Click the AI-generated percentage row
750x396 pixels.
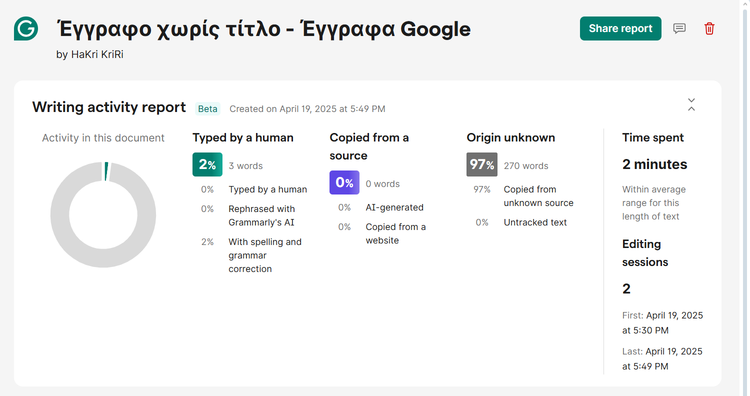tap(381, 208)
